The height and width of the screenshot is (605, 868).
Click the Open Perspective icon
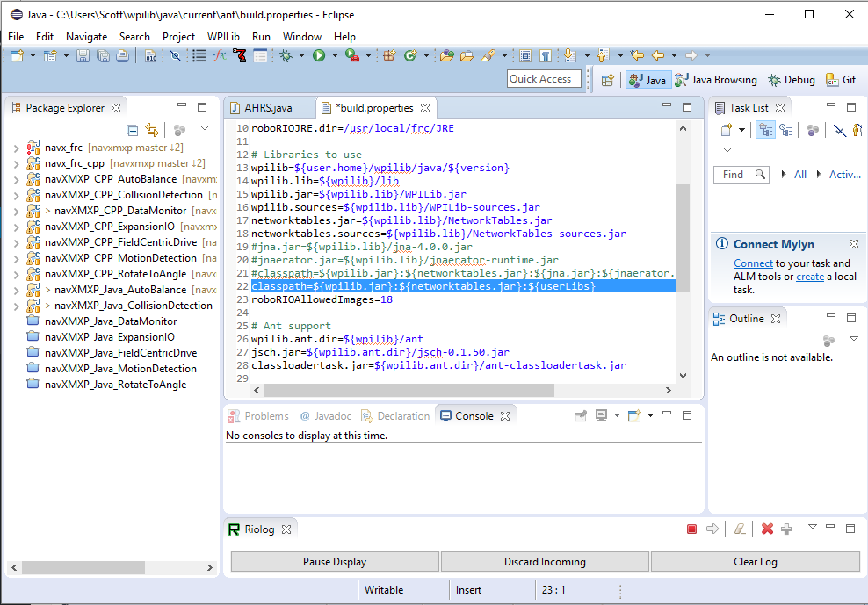607,80
